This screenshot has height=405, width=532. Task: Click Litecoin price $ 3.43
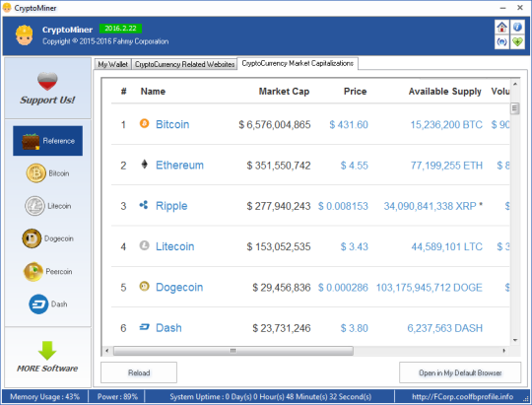tap(355, 247)
